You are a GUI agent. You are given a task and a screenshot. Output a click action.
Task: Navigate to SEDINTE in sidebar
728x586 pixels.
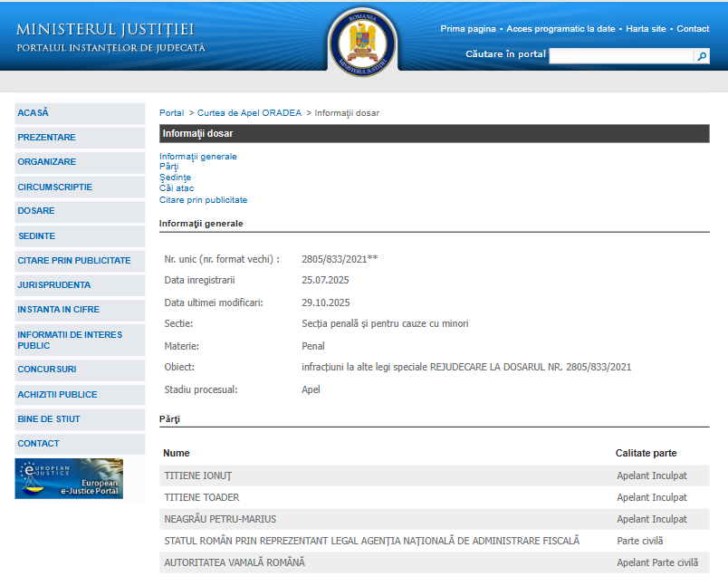[x=36, y=236]
